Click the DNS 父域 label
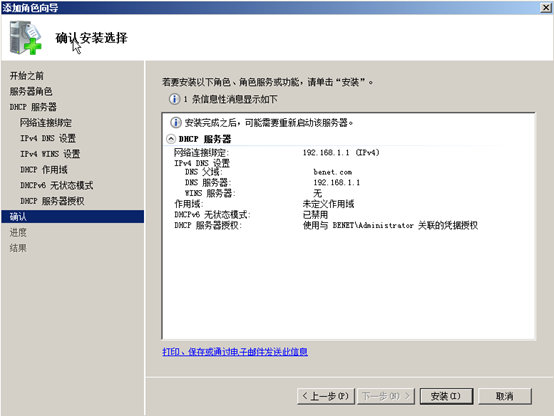 pos(204,172)
